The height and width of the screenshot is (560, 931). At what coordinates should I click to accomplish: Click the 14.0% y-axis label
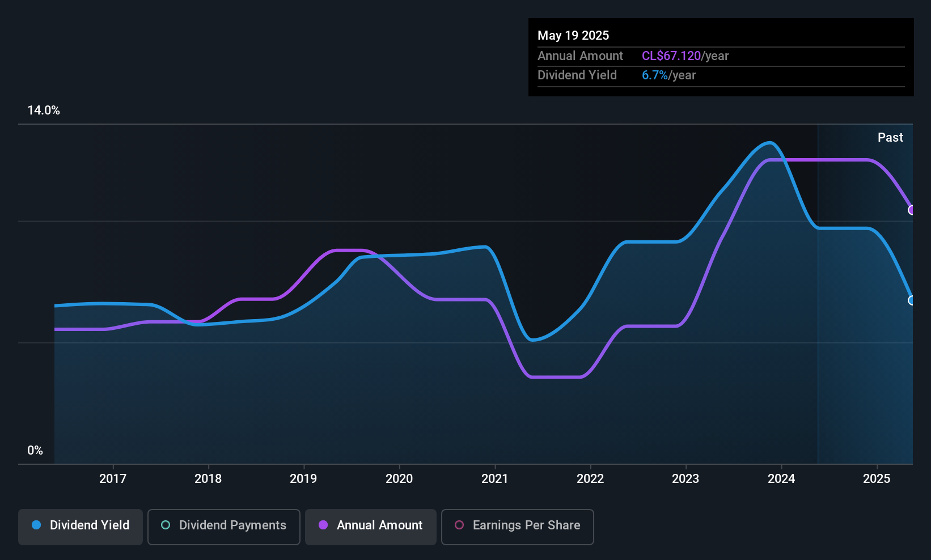44,111
